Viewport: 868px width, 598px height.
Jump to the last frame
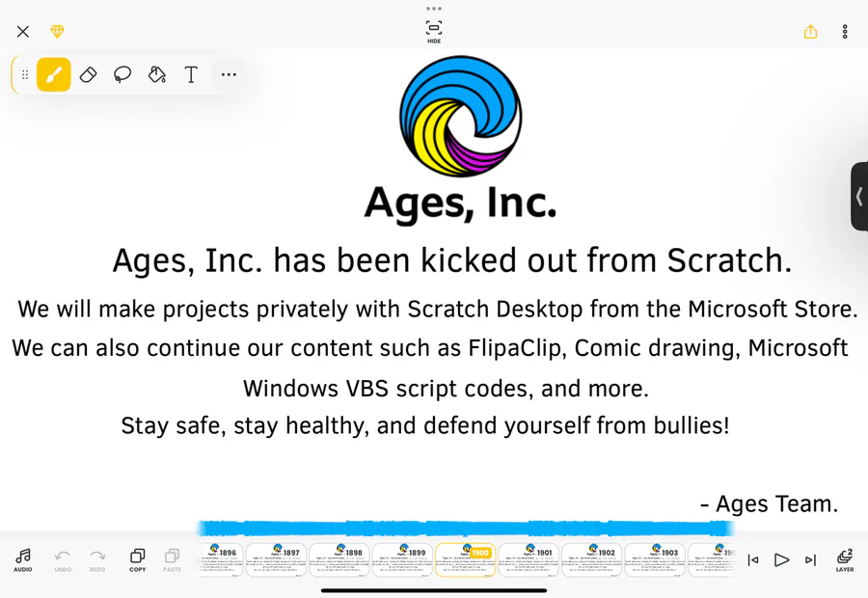[x=810, y=560]
